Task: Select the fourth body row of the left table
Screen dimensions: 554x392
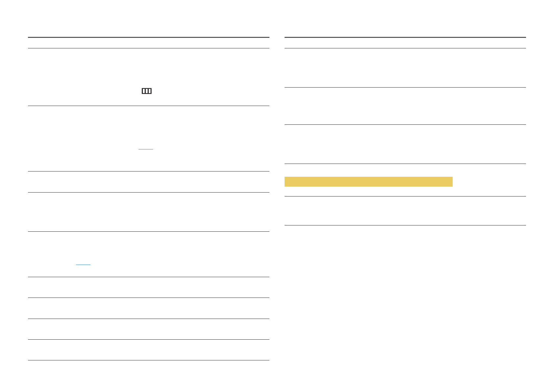Action: pos(148,212)
